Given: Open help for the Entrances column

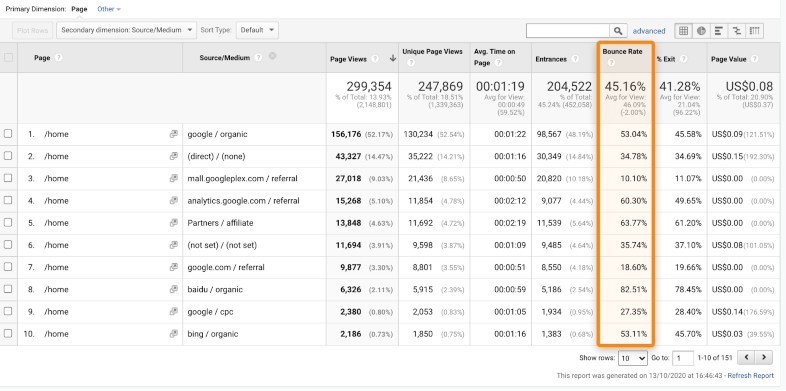Looking at the screenshot, I should click(x=575, y=59).
